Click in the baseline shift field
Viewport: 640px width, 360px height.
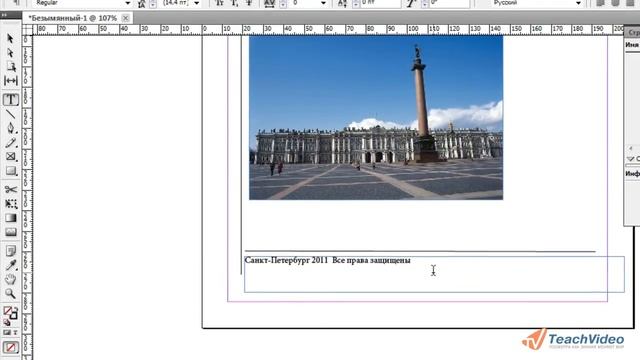(x=380, y=3)
